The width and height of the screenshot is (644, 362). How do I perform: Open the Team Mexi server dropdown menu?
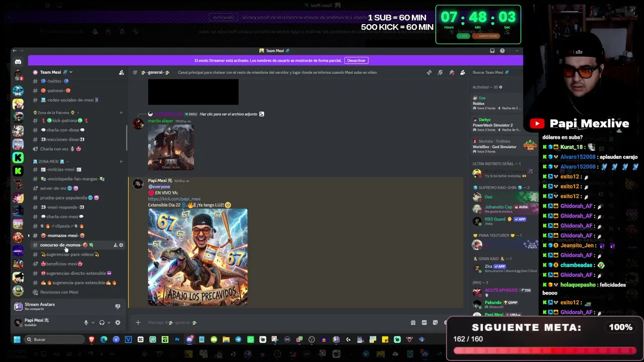pos(70,72)
